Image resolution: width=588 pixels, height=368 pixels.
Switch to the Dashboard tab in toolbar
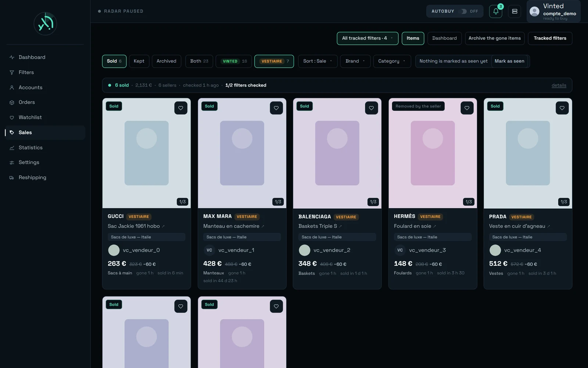coord(444,38)
